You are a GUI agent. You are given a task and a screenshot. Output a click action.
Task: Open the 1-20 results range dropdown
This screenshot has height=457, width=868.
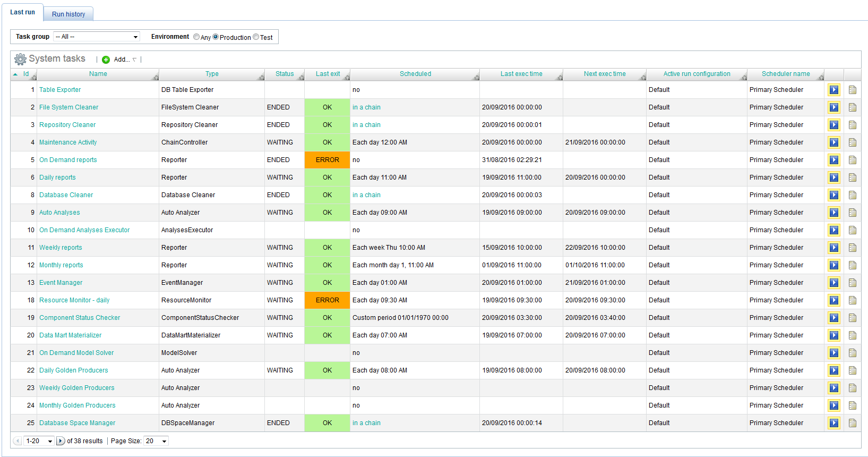39,441
